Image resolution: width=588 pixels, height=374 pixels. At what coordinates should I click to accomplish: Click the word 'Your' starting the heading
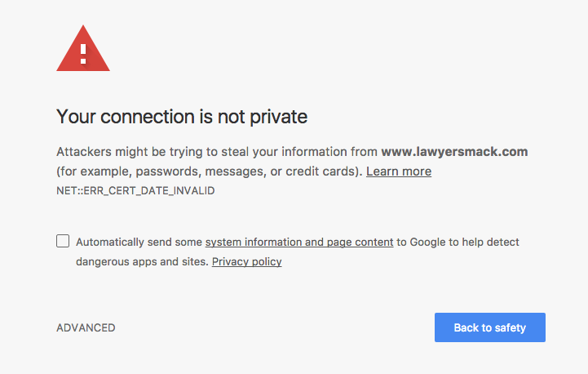pyautogui.click(x=76, y=117)
